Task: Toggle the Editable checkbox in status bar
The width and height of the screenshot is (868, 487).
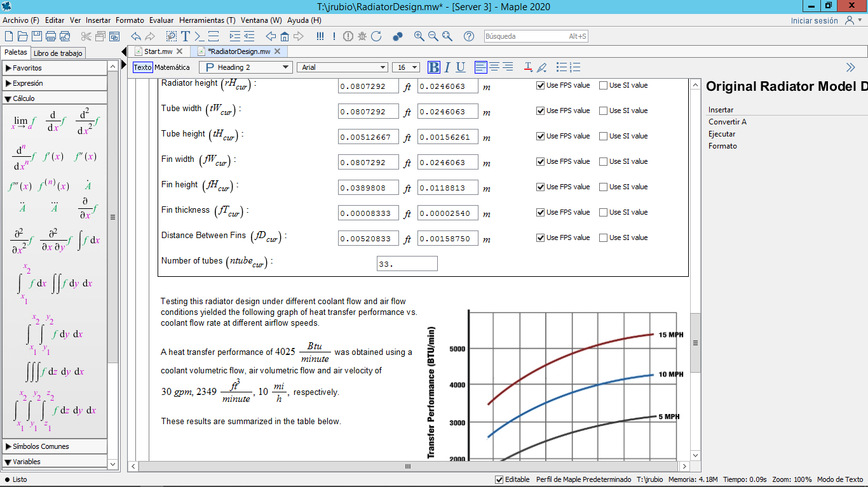Action: (499, 479)
